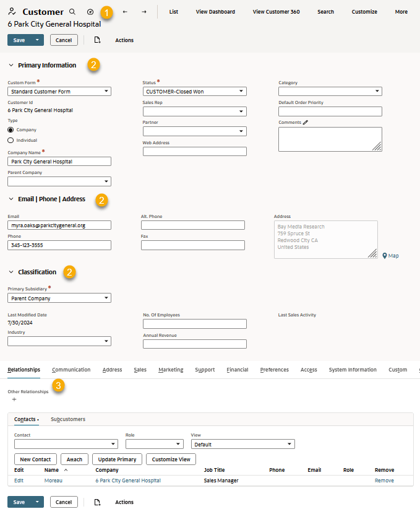Viewport: 420px width, 509px height.
Task: Click into the Company Name field
Action: [59, 162]
